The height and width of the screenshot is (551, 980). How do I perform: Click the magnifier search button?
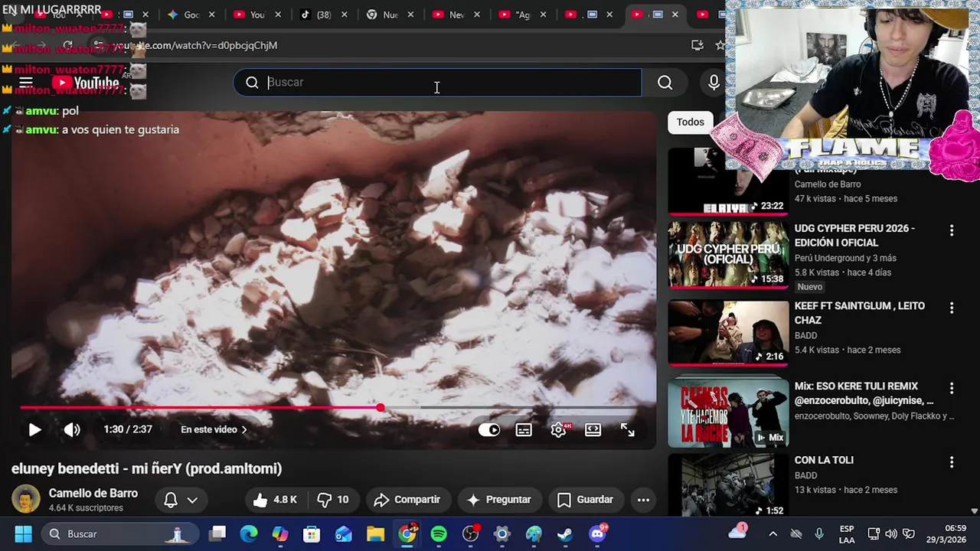pos(665,83)
